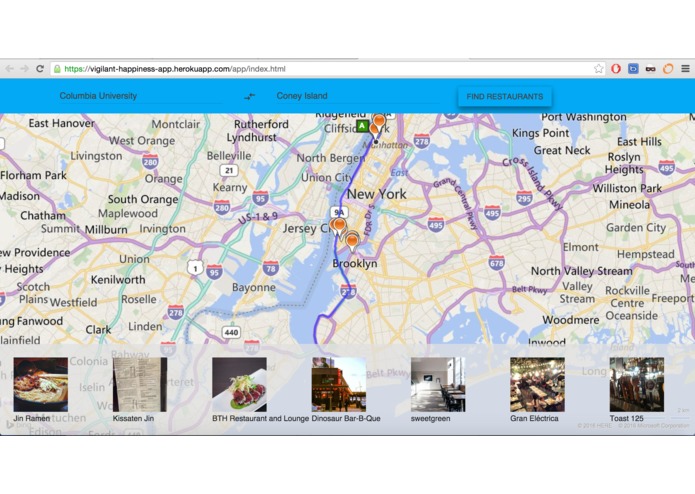Click the browser back arrow

(x=9, y=69)
